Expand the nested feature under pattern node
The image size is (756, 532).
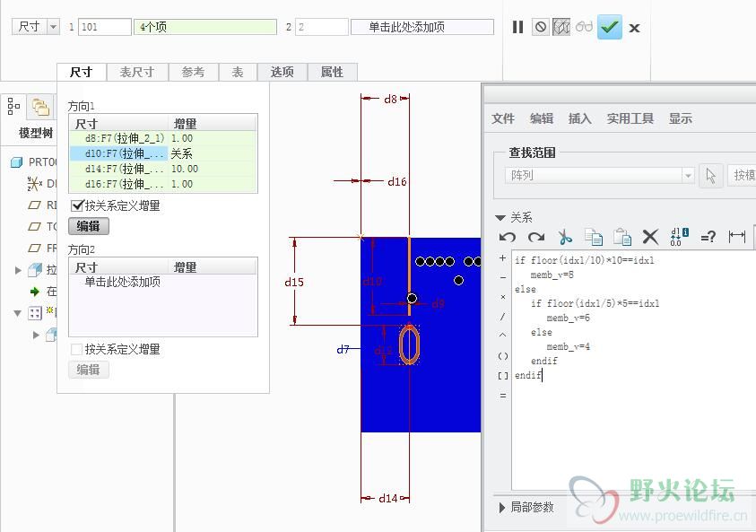(36, 335)
